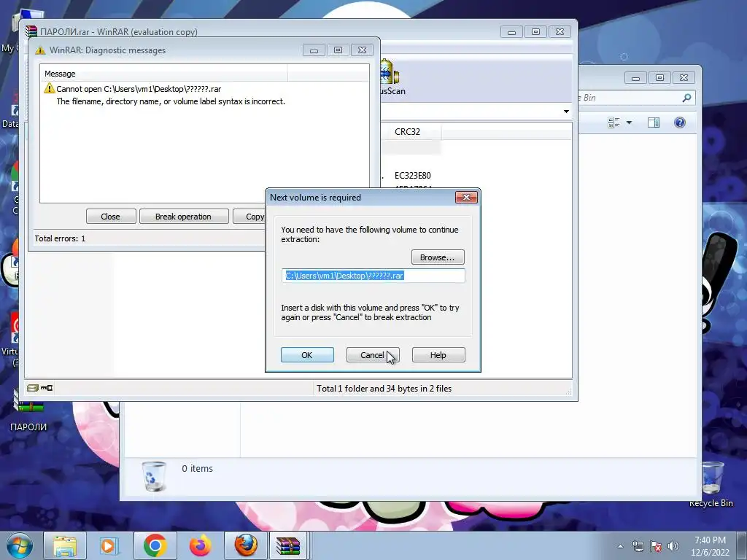Click the Recycle Bin icon in Explorer details pane

pyautogui.click(x=155, y=475)
